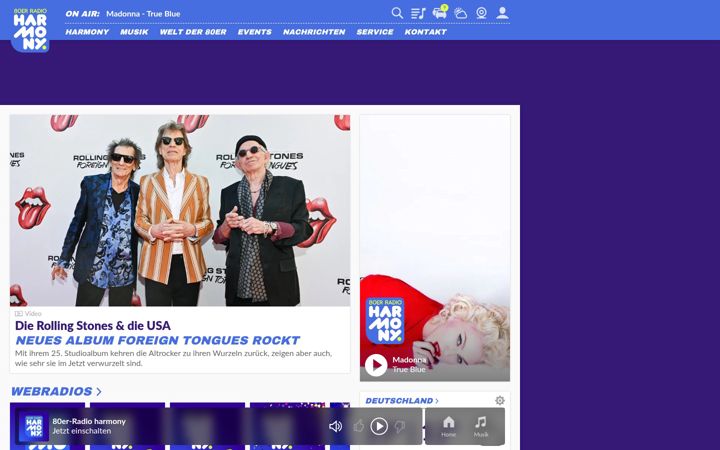Open the KONTAKT menu
This screenshot has height=450, width=720.
tap(426, 32)
